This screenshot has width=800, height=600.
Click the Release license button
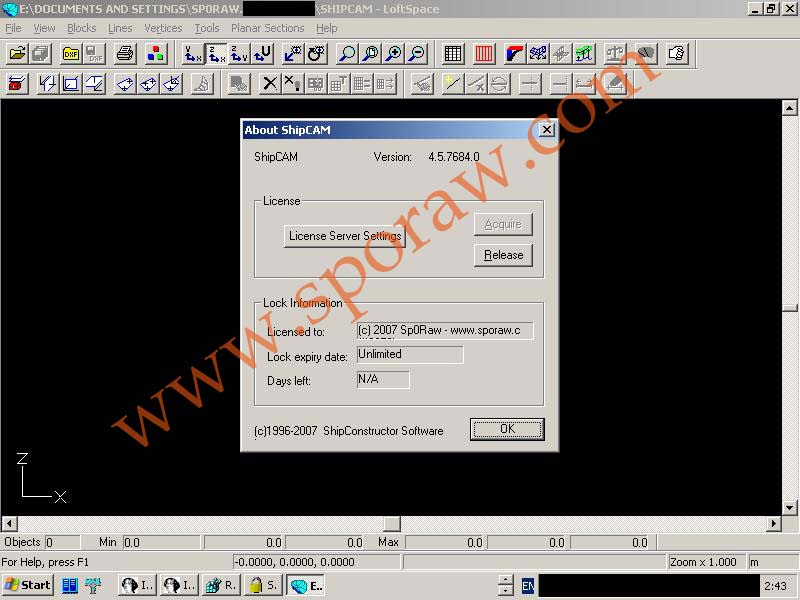503,255
